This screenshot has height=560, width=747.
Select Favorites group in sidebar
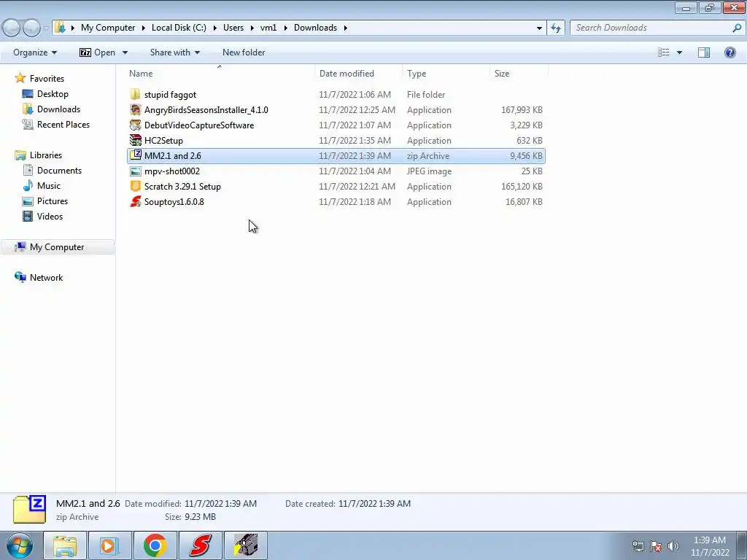[46, 78]
